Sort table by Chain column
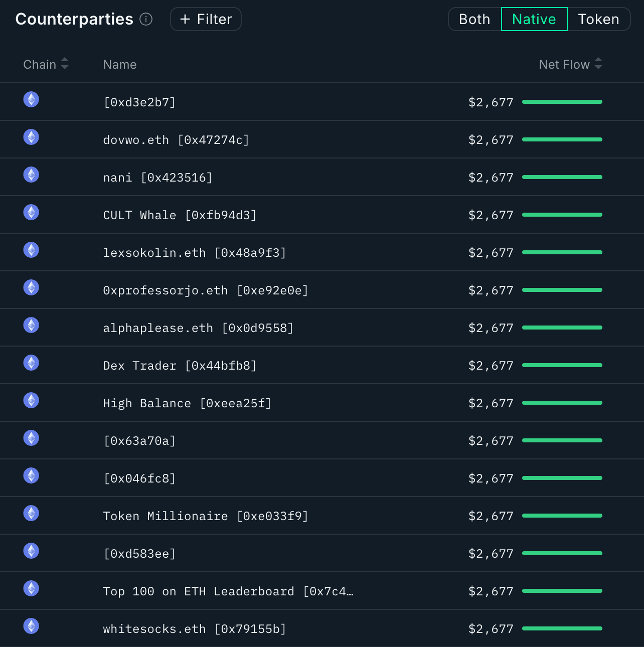This screenshot has width=644, height=647. click(x=65, y=64)
